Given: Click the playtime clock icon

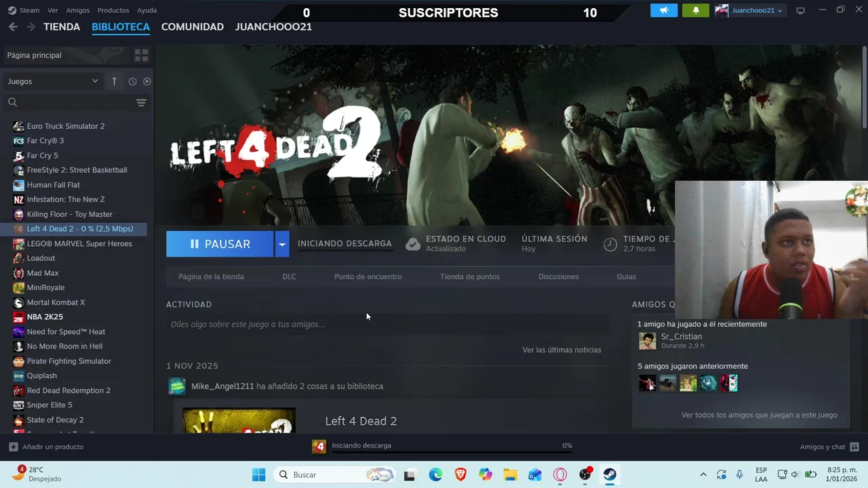Looking at the screenshot, I should [610, 244].
